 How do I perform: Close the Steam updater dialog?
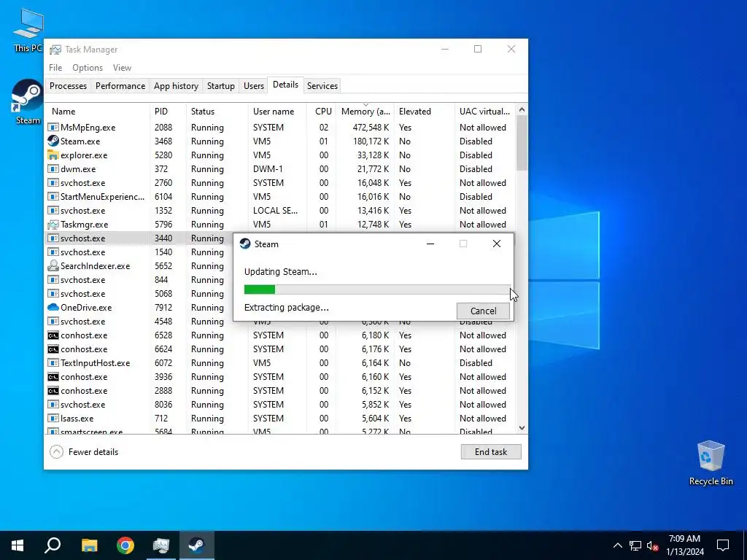(496, 244)
